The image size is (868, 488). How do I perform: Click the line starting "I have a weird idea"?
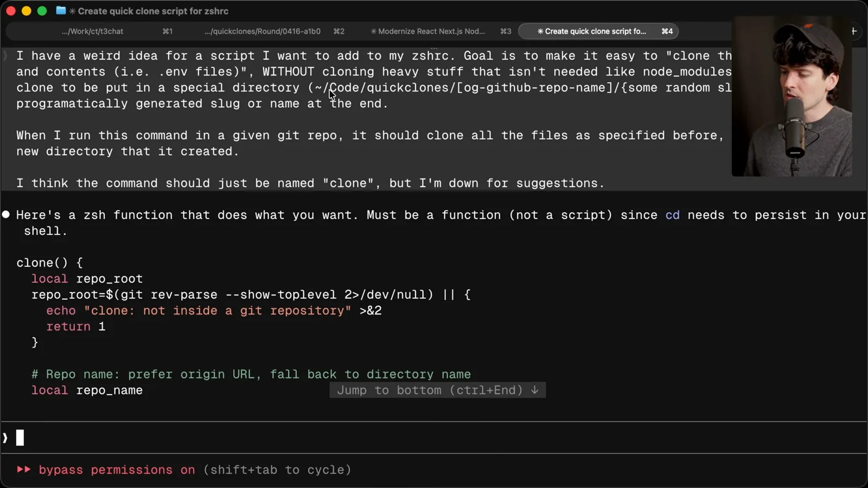coord(374,56)
